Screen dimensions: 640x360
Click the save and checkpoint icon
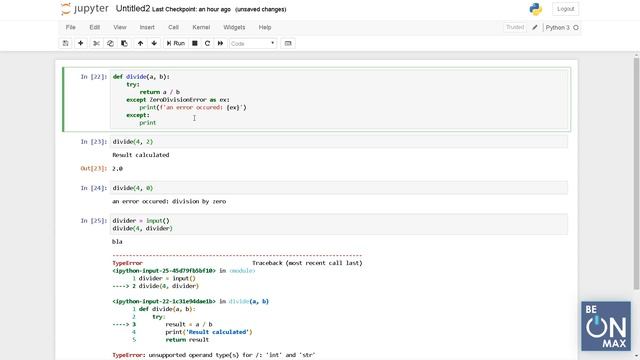(66, 43)
